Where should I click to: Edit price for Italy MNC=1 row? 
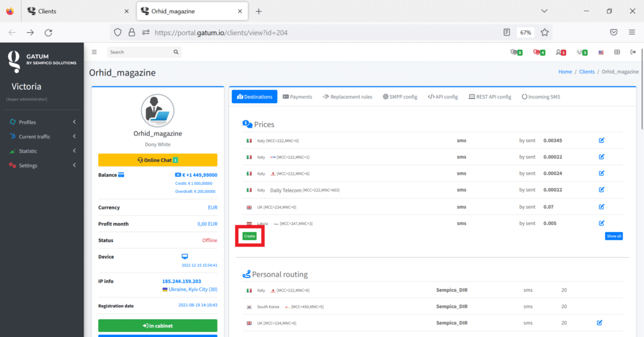click(601, 157)
